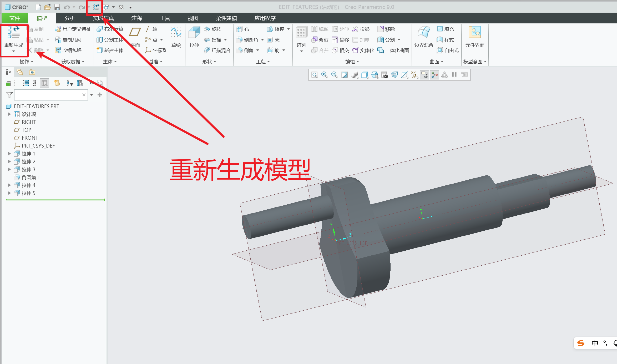Expand the 设计项 tree node
The image size is (617, 364).
[x=9, y=114]
